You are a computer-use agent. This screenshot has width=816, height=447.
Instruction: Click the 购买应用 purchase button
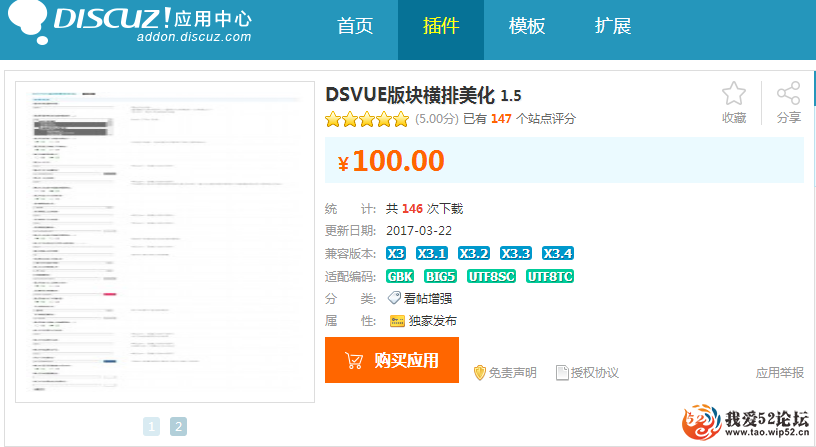pos(392,360)
